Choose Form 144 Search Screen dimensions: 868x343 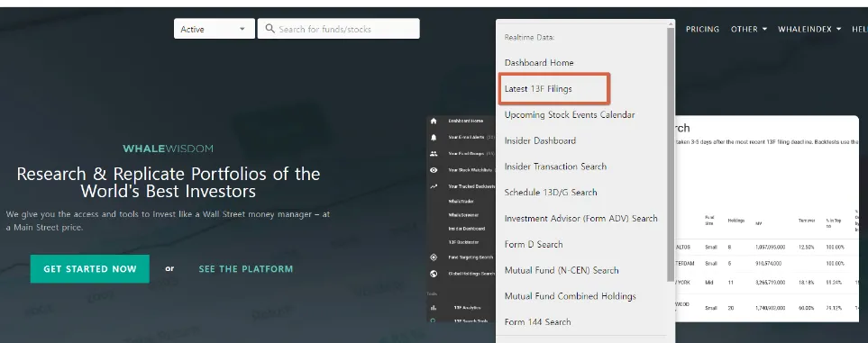(537, 322)
